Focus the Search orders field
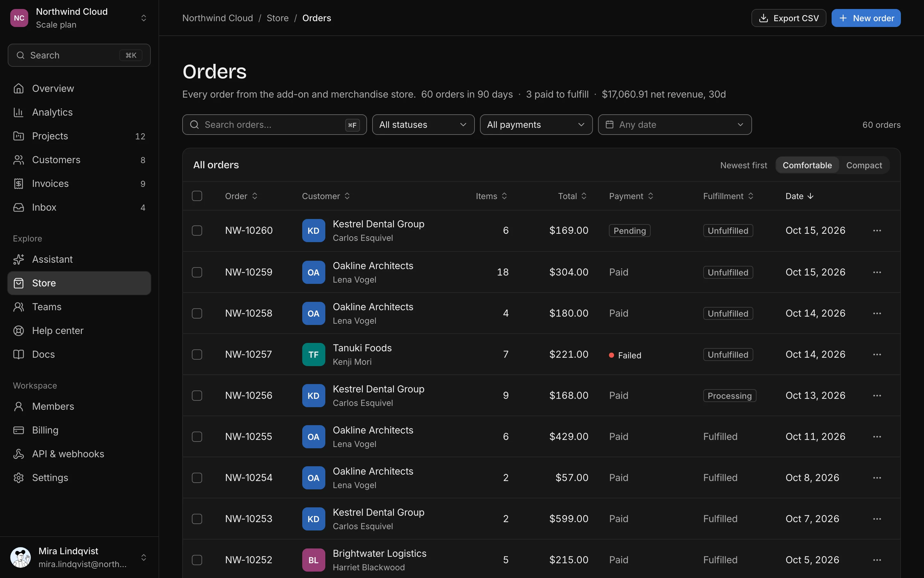This screenshot has width=924, height=578. coord(275,125)
